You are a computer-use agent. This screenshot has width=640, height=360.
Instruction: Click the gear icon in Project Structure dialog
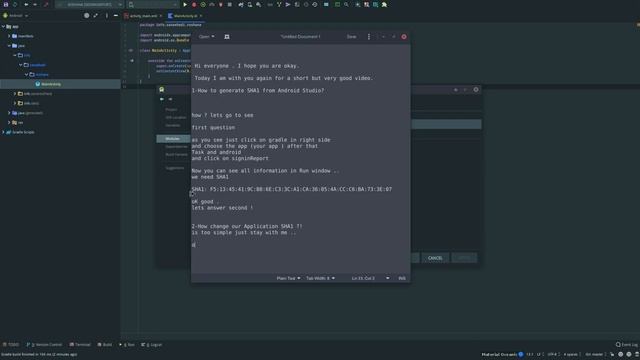(x=476, y=89)
